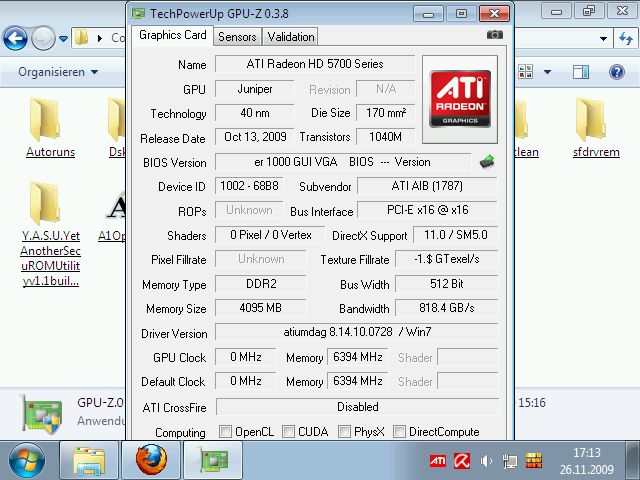Click the Bus Width value 512 Bit
This screenshot has height=480, width=640.
[447, 284]
